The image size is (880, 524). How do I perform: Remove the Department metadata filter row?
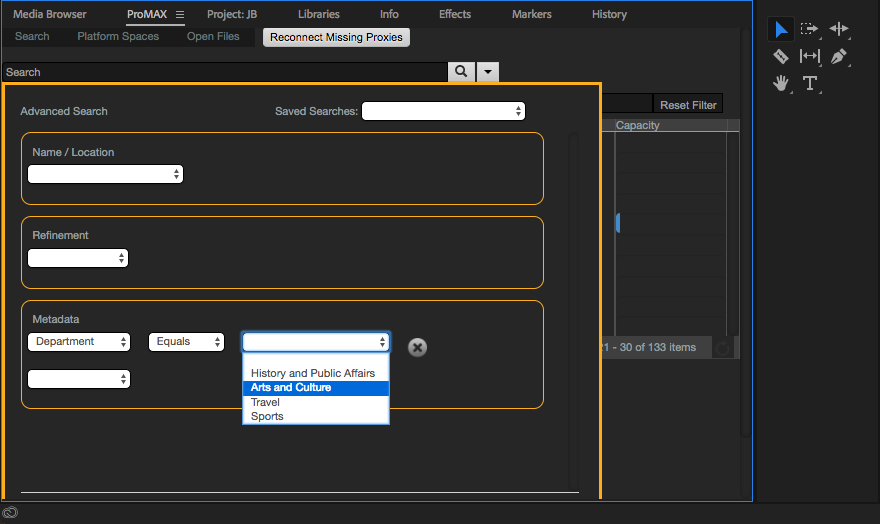(x=418, y=347)
